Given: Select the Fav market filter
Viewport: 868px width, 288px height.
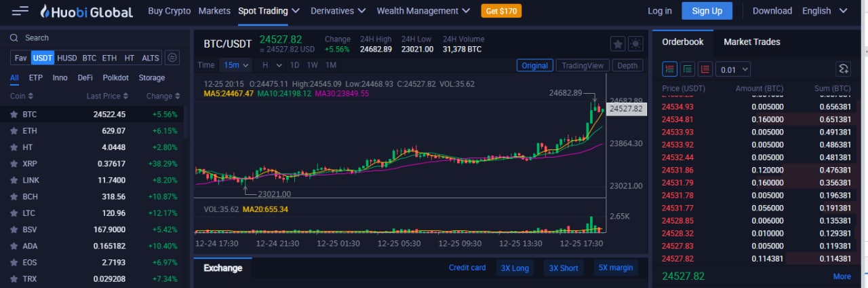Looking at the screenshot, I should click(20, 58).
